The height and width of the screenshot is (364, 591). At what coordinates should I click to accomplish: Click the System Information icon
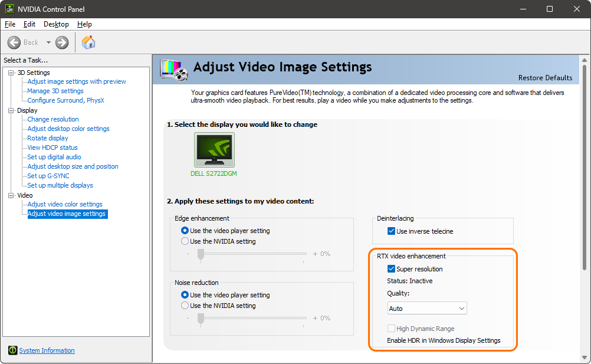pos(13,350)
